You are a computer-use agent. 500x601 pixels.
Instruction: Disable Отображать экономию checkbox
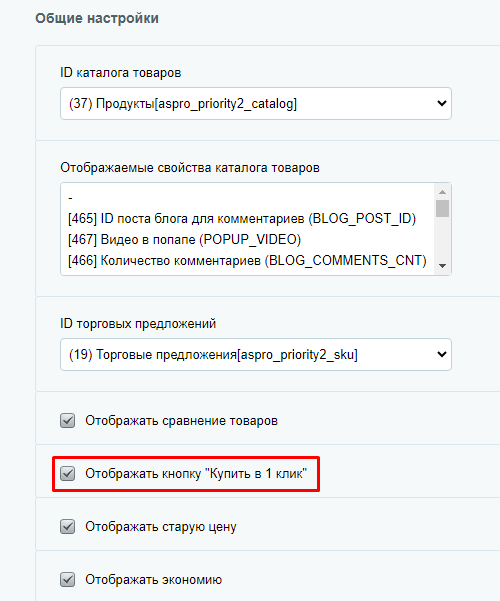tap(67, 580)
